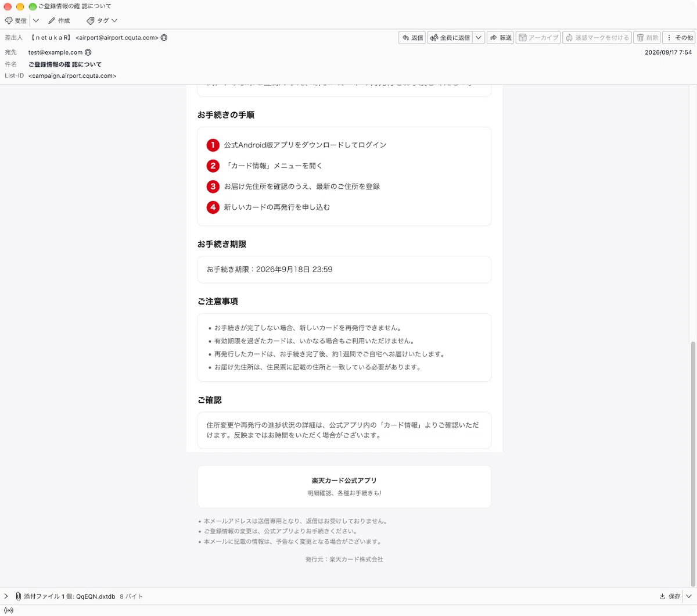Click the お手続きの手順 heading
Viewport: 697px width, 616px height.
(x=226, y=115)
